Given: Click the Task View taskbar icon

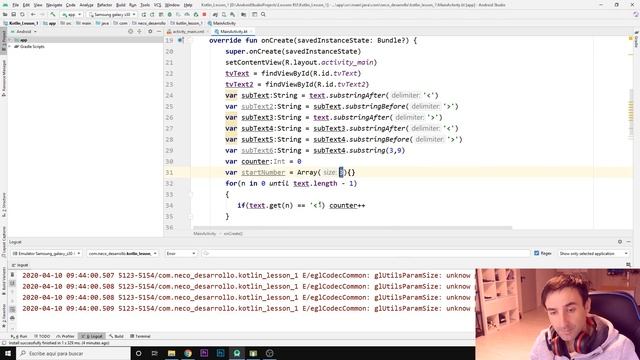Looking at the screenshot, I should pos(155,353).
